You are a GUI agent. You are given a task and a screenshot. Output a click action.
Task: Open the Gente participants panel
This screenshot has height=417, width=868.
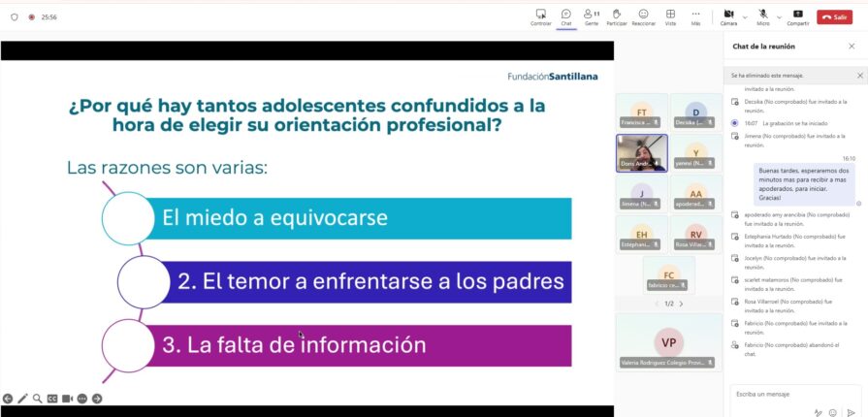click(x=591, y=16)
